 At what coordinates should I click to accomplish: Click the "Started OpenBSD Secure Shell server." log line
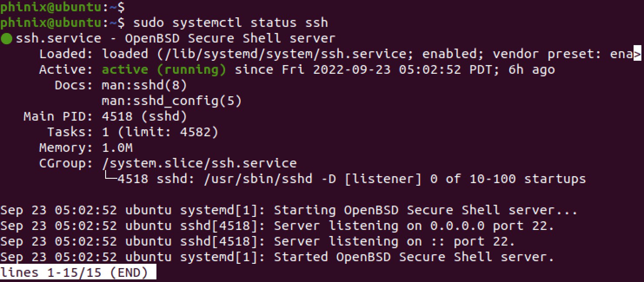[x=414, y=257]
